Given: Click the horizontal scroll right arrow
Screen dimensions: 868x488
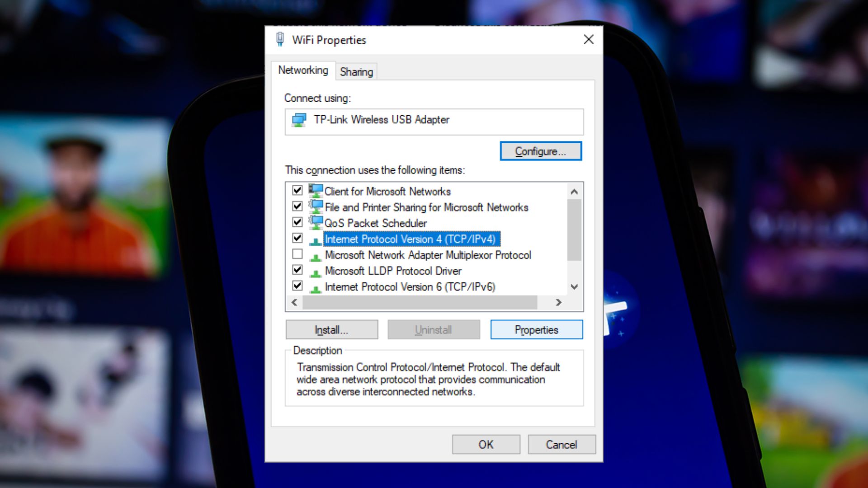Looking at the screenshot, I should (x=559, y=302).
